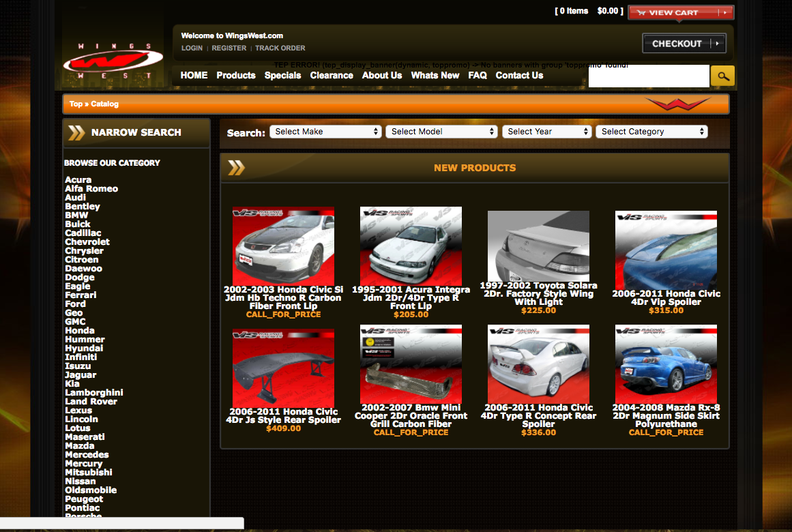Open the Select Model dropdown
The image size is (792, 532).
coord(441,132)
